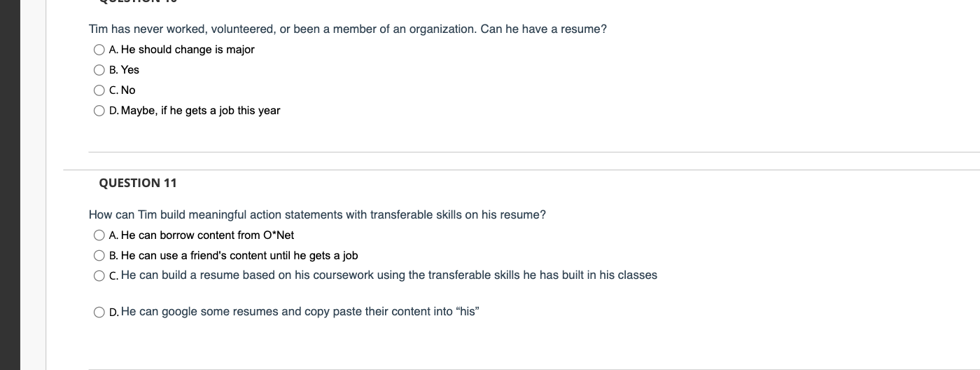Pick radio 'Maybe, if he gets a job'
Viewport: 980px width, 370px height.
(x=99, y=111)
